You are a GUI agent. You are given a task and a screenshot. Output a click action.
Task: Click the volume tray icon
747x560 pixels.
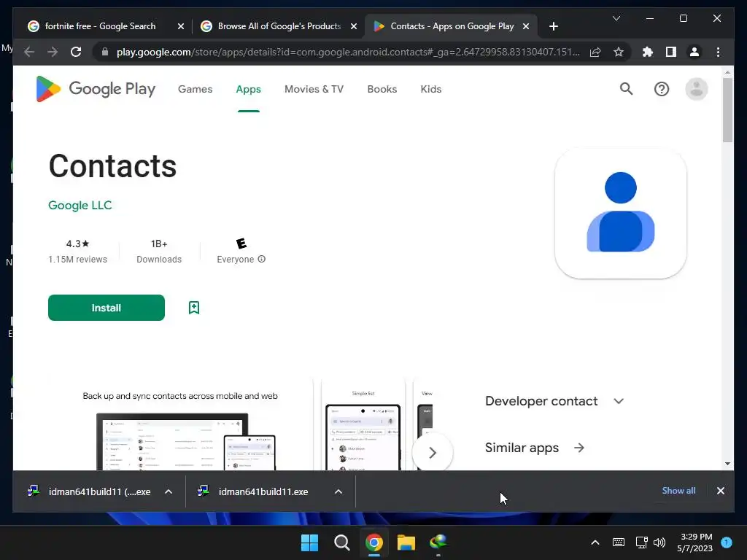659,542
